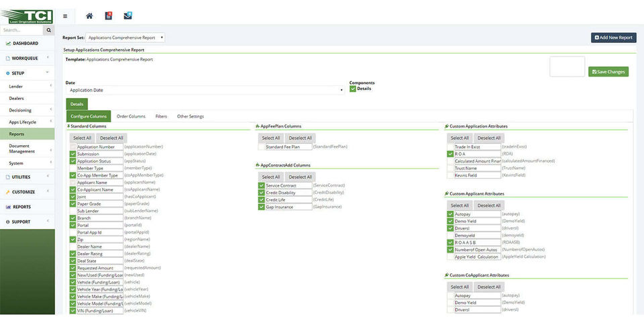
Task: Check the Member Type column checkbox
Action: [x=72, y=169]
